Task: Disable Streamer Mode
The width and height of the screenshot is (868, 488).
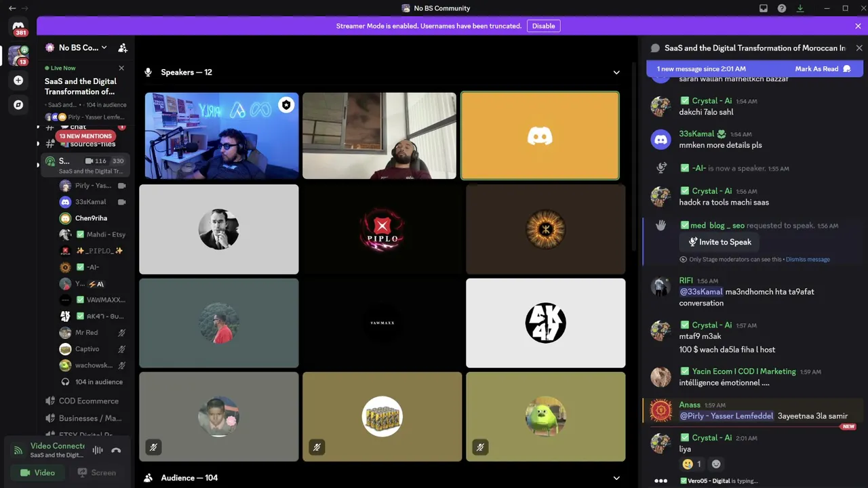Action: 543,26
